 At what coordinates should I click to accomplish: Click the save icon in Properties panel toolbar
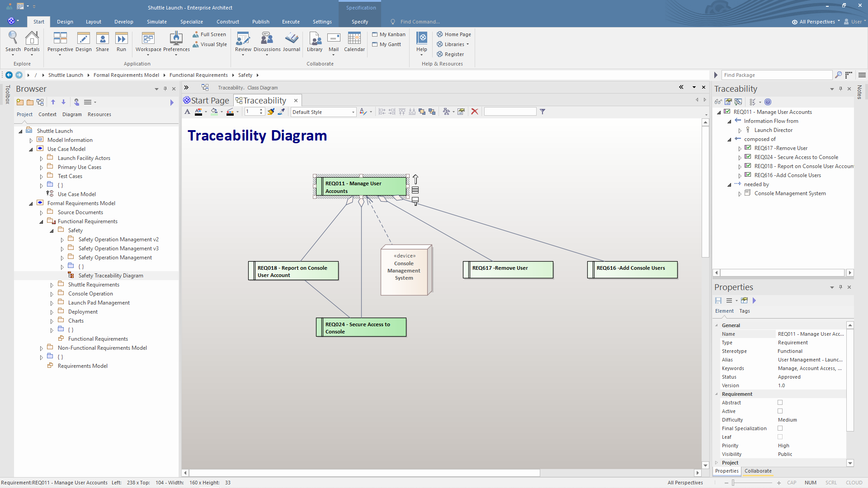click(718, 300)
